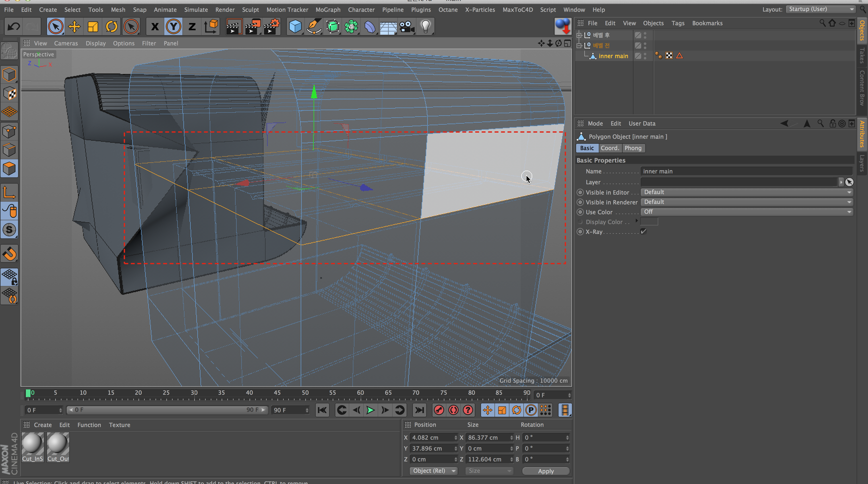Play the animation forward
Viewport: 868px width, 484px height.
[370, 410]
